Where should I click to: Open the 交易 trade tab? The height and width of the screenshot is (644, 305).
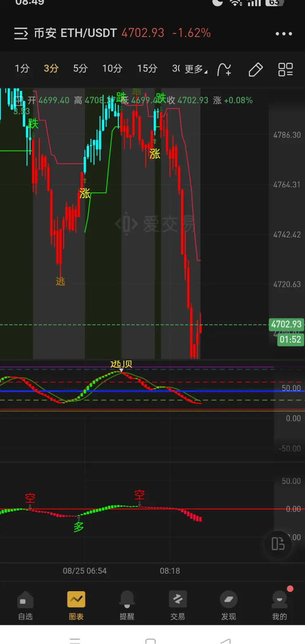pyautogui.click(x=178, y=606)
